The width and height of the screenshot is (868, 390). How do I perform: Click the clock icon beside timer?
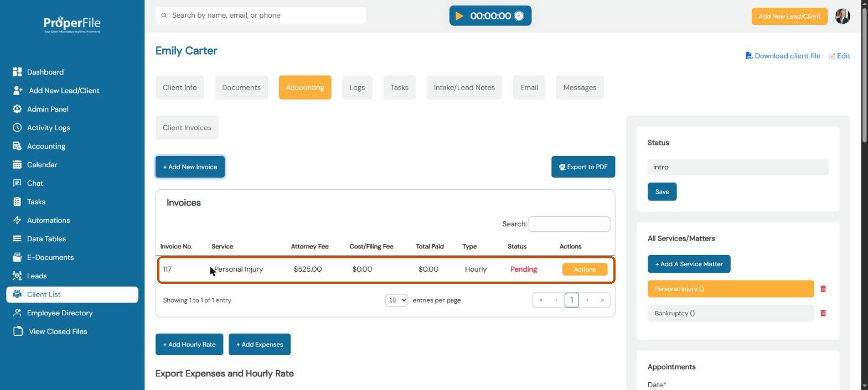519,16
